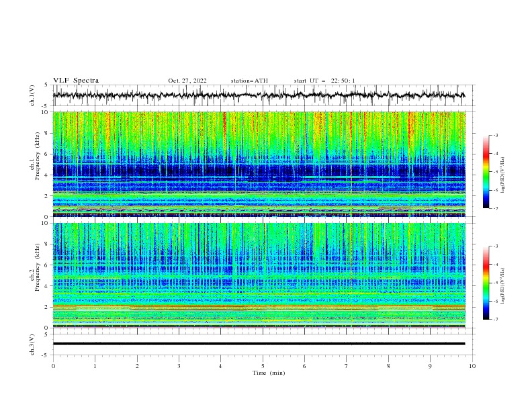Click the ch.1 voltage waveform trace
532x411 pixels.
(259, 95)
